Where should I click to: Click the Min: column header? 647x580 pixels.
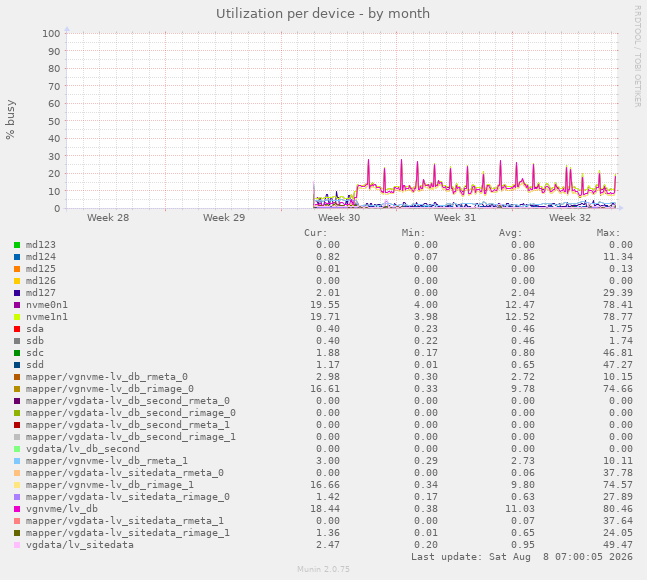(x=413, y=233)
